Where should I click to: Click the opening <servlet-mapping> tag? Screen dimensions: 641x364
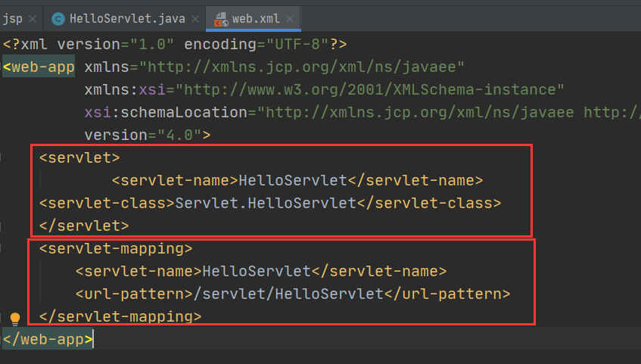tap(116, 248)
